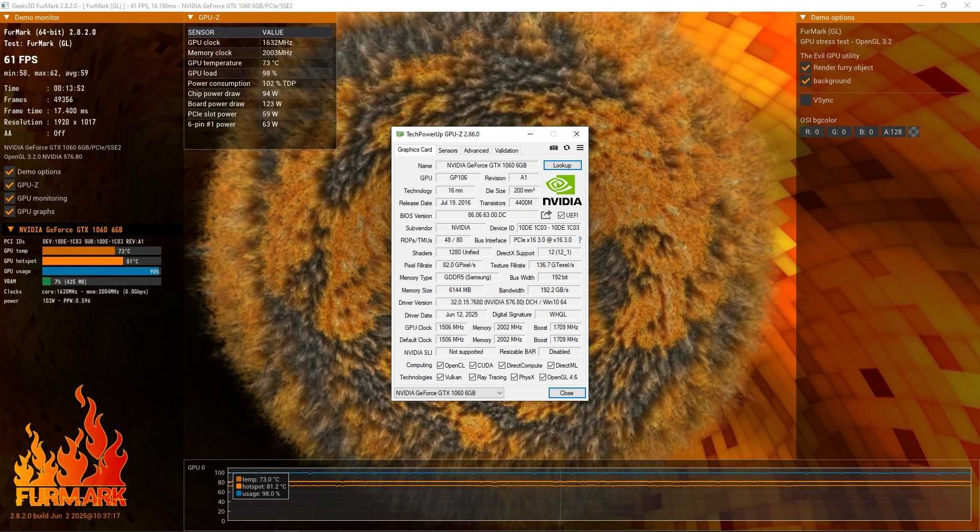This screenshot has height=532, width=980.
Task: Click the GPU-Z screenshot camera icon
Action: pos(553,148)
